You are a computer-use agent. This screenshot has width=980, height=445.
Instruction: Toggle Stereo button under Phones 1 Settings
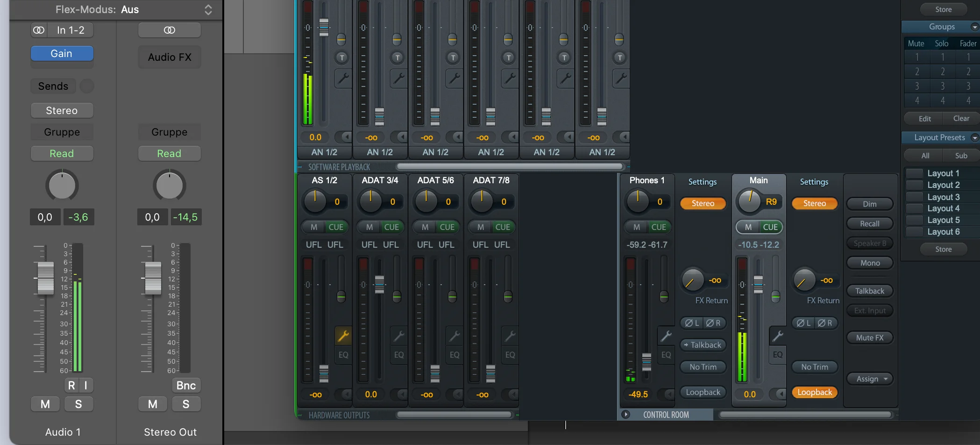click(703, 204)
